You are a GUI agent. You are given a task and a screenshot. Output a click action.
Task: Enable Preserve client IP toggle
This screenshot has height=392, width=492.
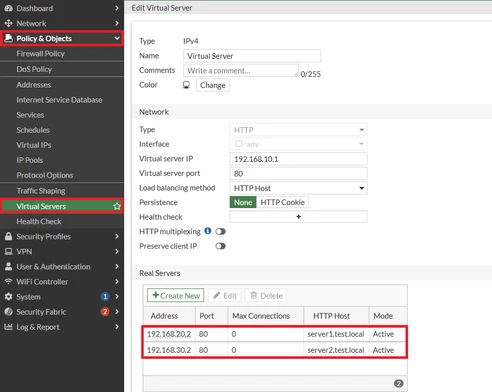(x=220, y=246)
